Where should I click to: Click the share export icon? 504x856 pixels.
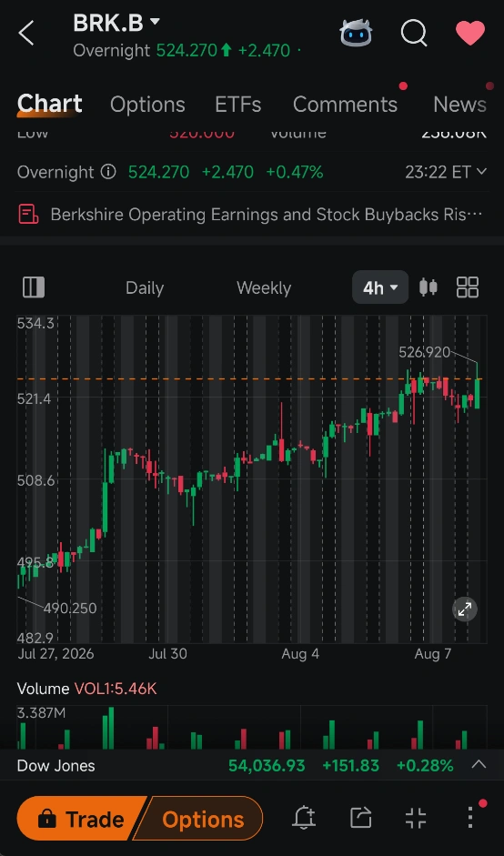coord(360,819)
